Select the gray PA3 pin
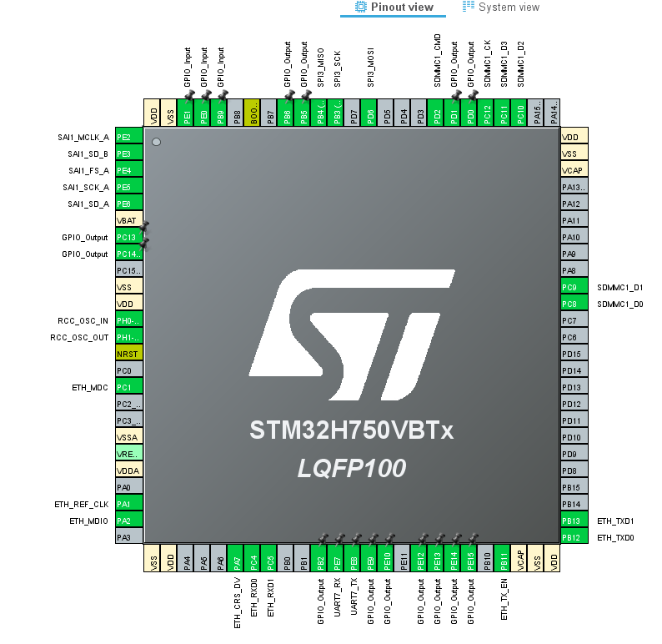 129,537
